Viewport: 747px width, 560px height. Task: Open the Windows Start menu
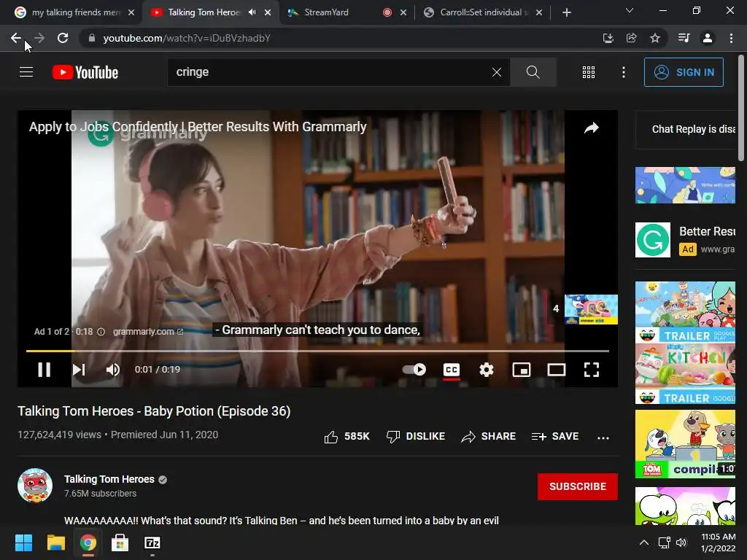[23, 542]
